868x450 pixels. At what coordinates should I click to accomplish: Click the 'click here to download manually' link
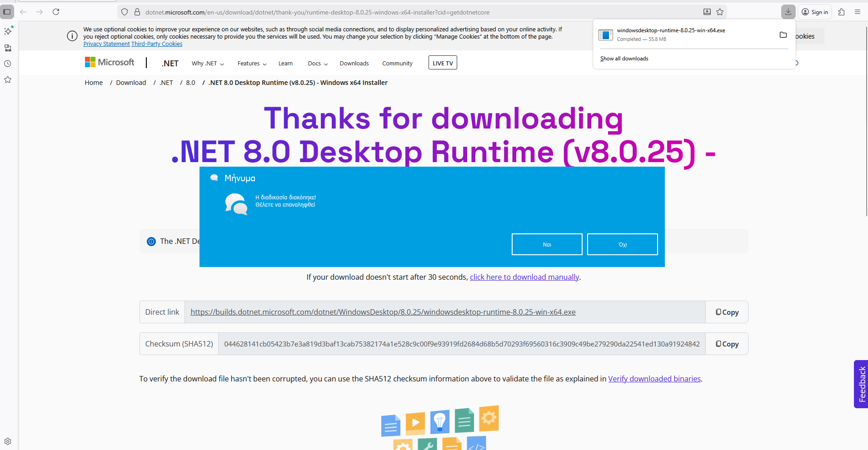point(524,277)
